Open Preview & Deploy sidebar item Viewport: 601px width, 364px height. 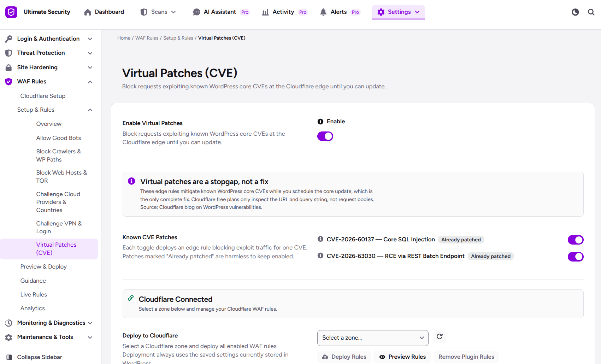click(x=43, y=267)
